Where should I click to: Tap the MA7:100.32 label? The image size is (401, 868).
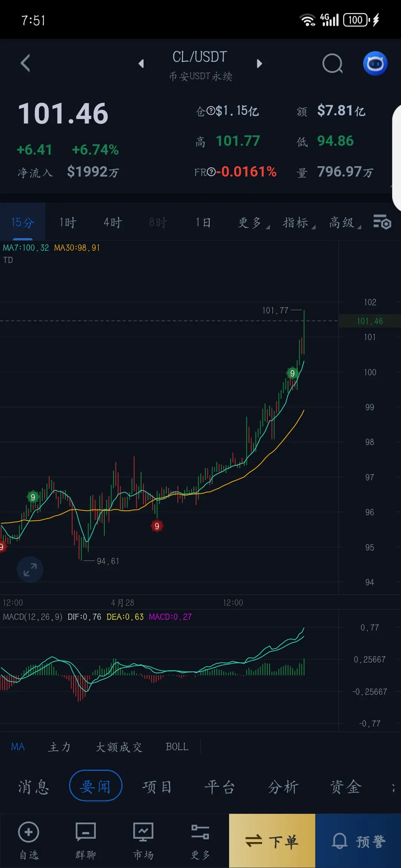coord(26,248)
